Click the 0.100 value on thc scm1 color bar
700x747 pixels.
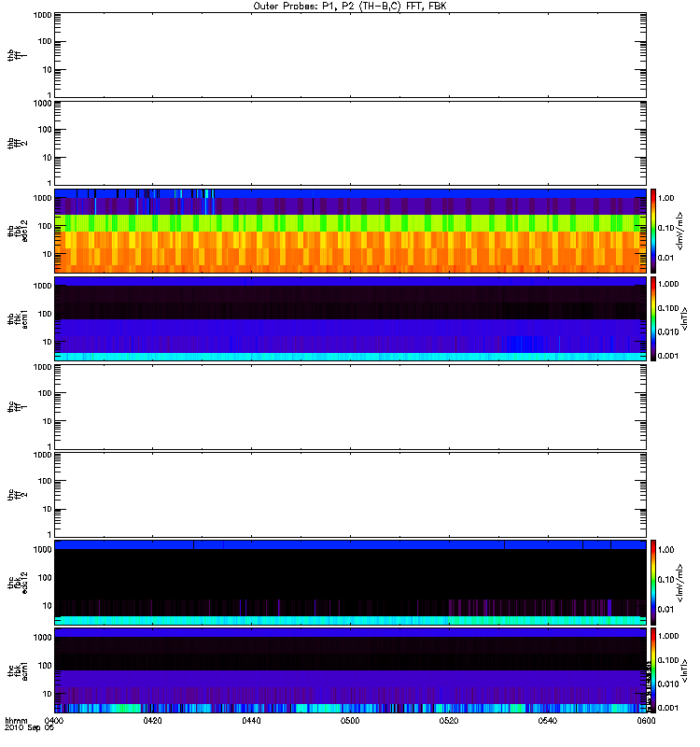coord(668,660)
